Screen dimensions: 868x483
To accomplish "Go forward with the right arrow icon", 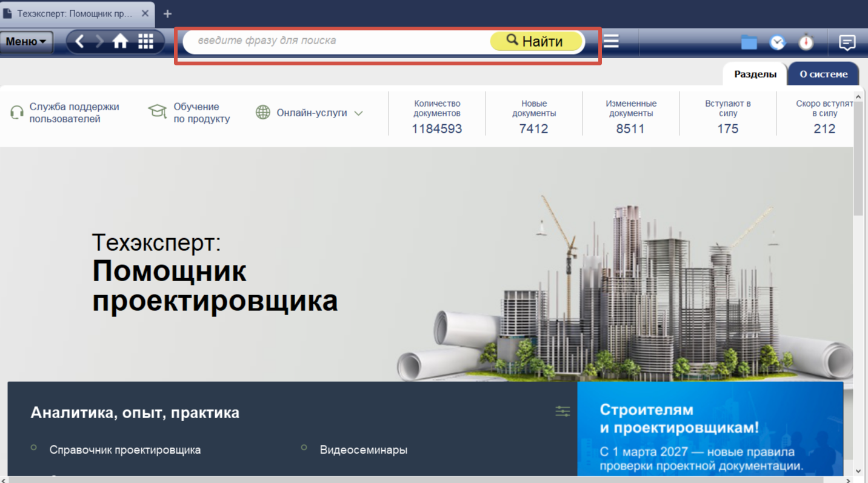I will coord(99,41).
